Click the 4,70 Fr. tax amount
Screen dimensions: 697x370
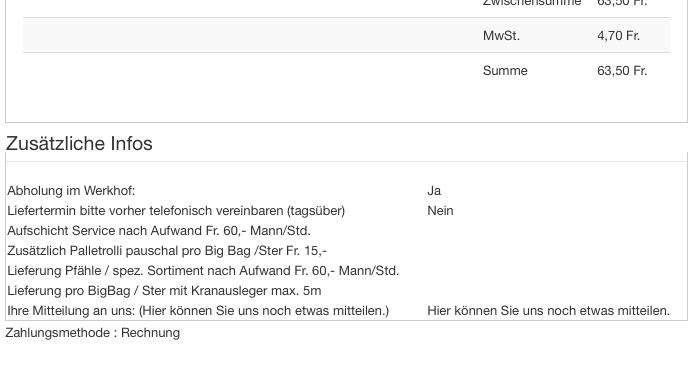point(618,36)
